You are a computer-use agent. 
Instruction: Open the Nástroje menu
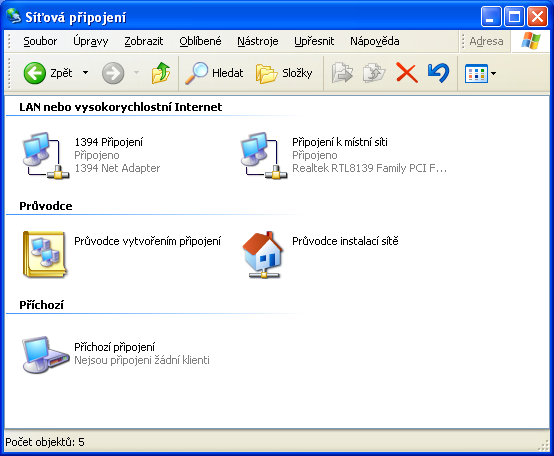tap(258, 41)
